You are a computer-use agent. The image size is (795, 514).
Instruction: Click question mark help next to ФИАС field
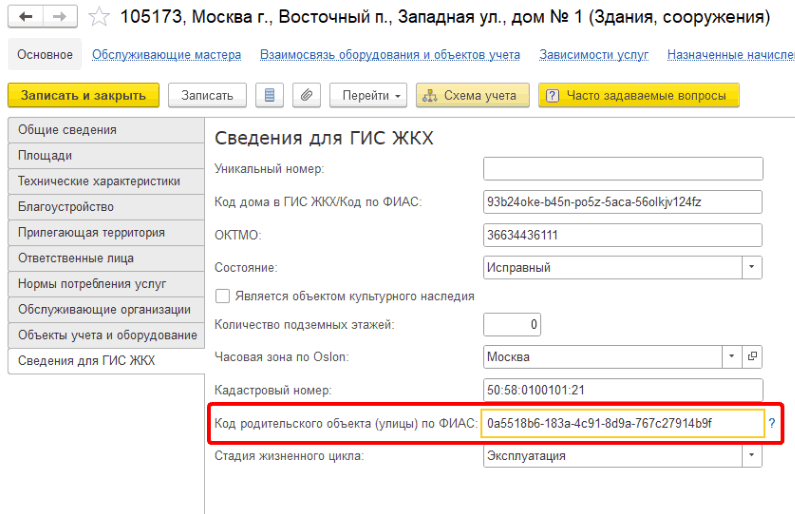point(771,423)
